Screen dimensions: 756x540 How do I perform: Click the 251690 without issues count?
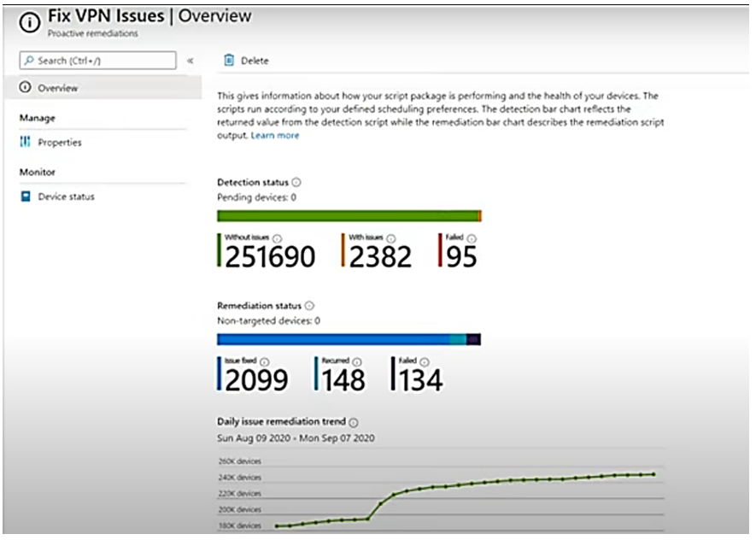270,256
